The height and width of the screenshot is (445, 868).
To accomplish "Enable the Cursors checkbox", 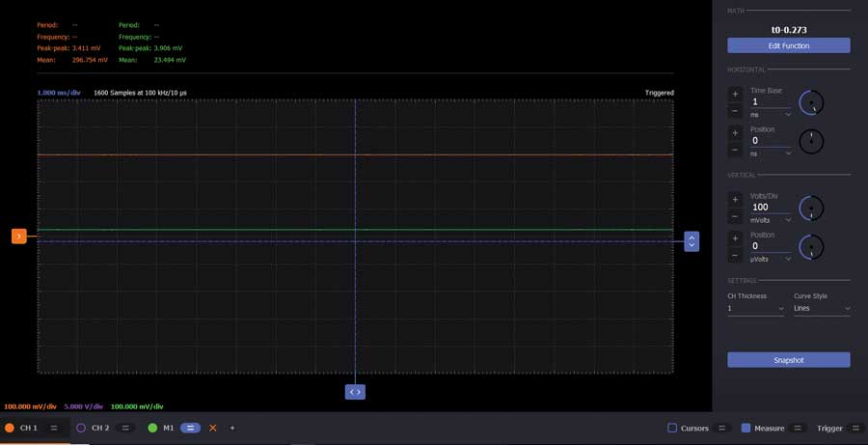I will (x=672, y=428).
